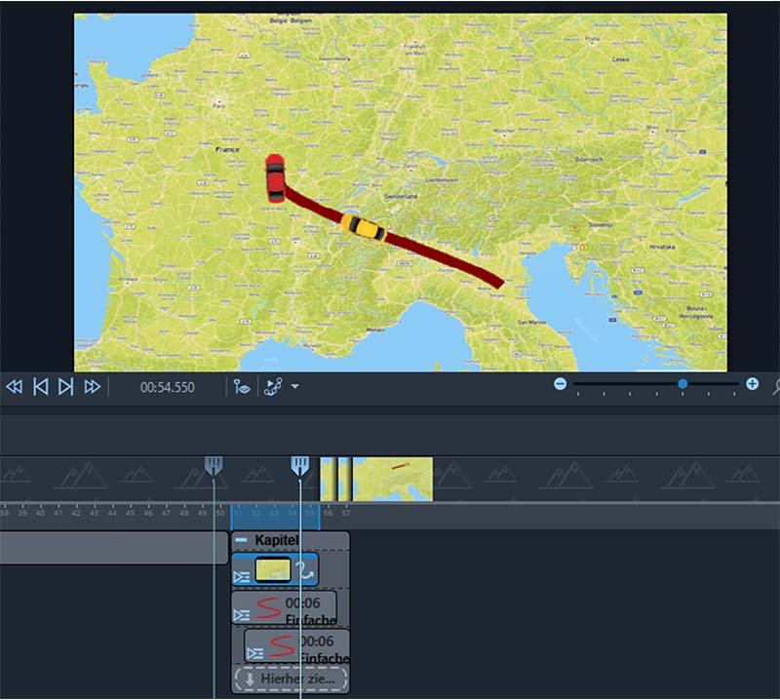Toggle the path preview eye icon
The width and height of the screenshot is (780, 700).
[241, 387]
